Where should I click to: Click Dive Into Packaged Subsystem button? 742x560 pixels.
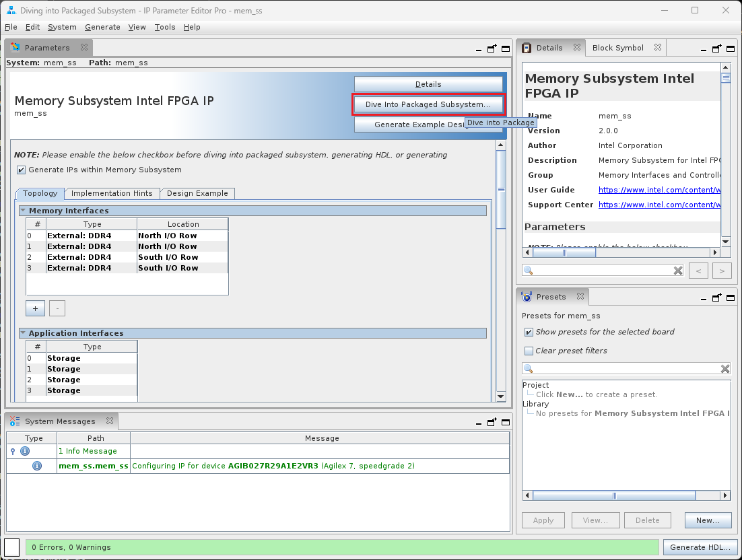pyautogui.click(x=428, y=105)
